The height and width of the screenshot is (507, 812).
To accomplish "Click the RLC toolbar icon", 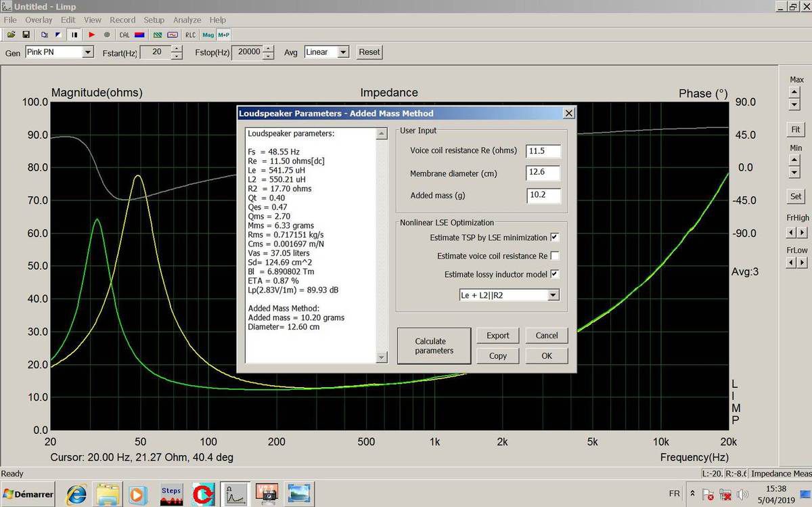I will pos(190,35).
